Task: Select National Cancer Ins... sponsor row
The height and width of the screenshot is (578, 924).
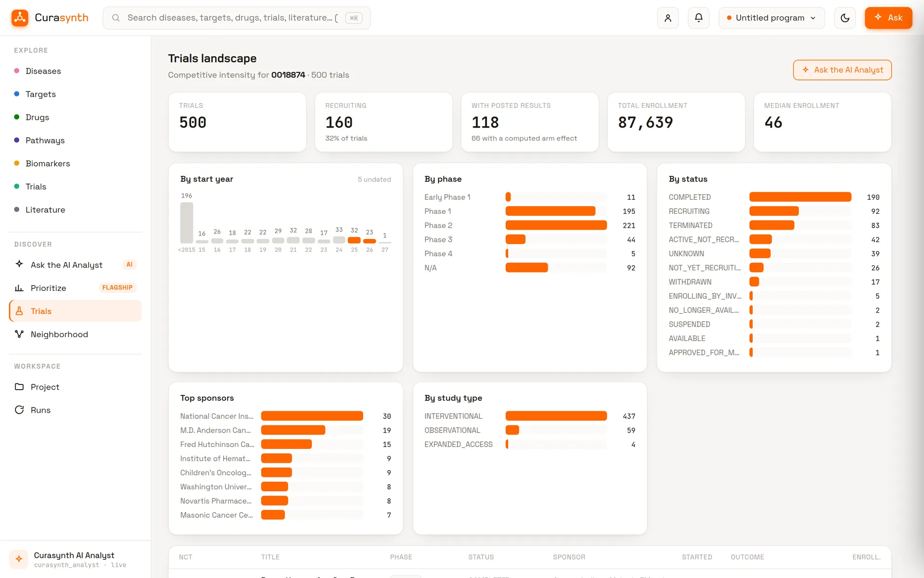Action: tap(285, 416)
